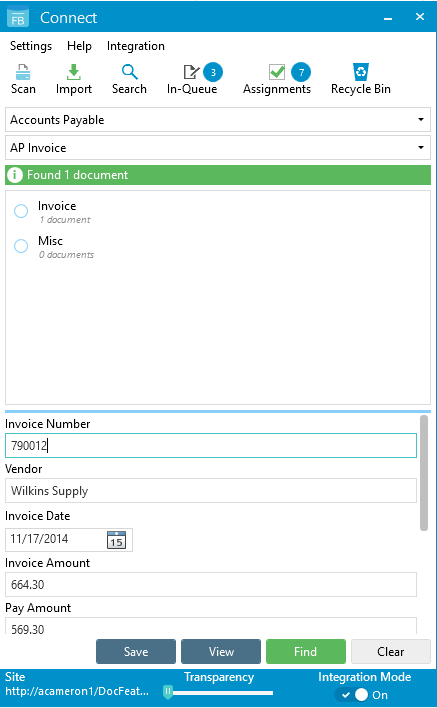Select the Invoice radio button

pos(21,211)
